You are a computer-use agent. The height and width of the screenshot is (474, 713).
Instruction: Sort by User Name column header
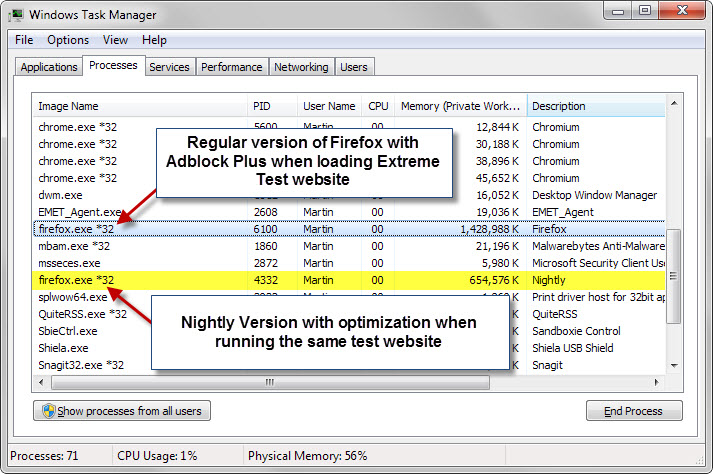(x=329, y=106)
